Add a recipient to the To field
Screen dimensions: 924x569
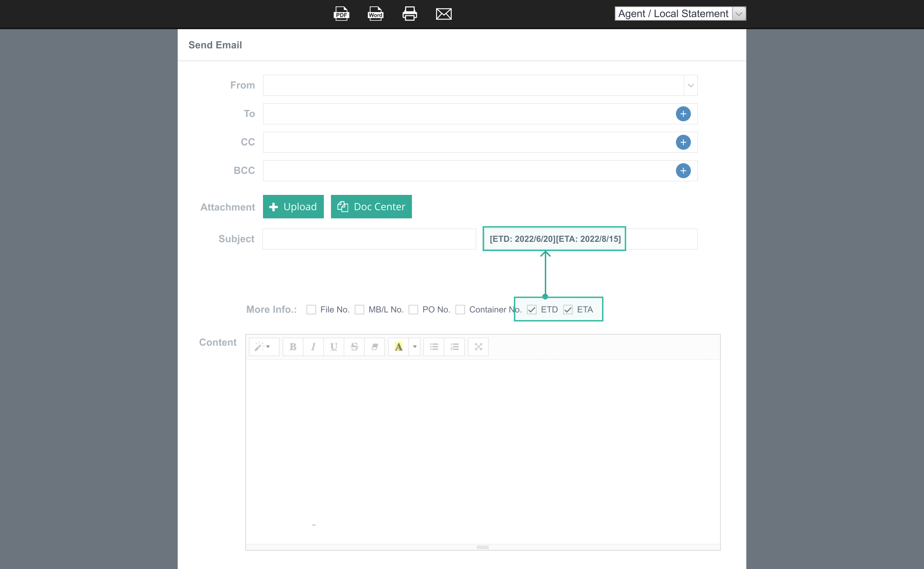[x=683, y=114]
